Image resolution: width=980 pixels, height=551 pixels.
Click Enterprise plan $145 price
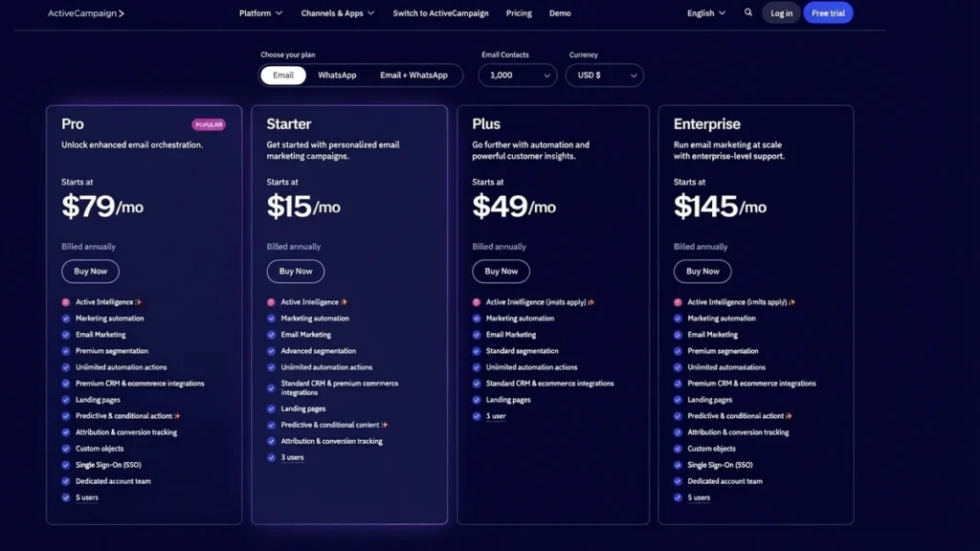pos(720,207)
